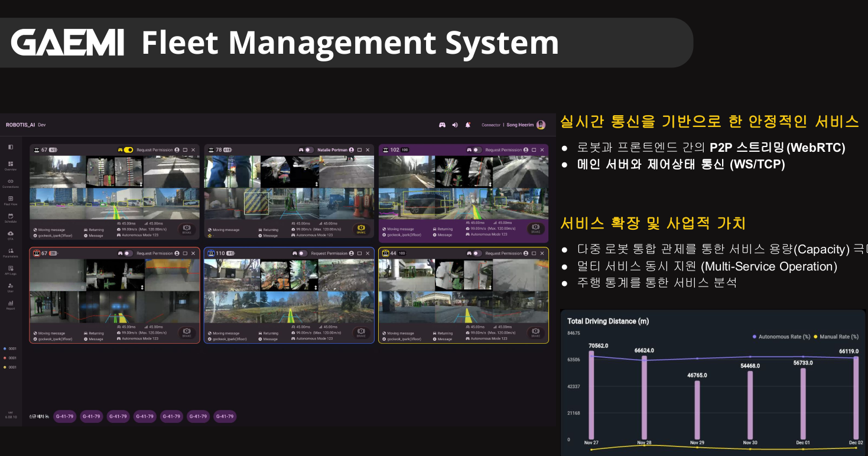Select the first G-41-79 chip at bottom
Viewport: 868px width, 456px height.
click(x=64, y=416)
